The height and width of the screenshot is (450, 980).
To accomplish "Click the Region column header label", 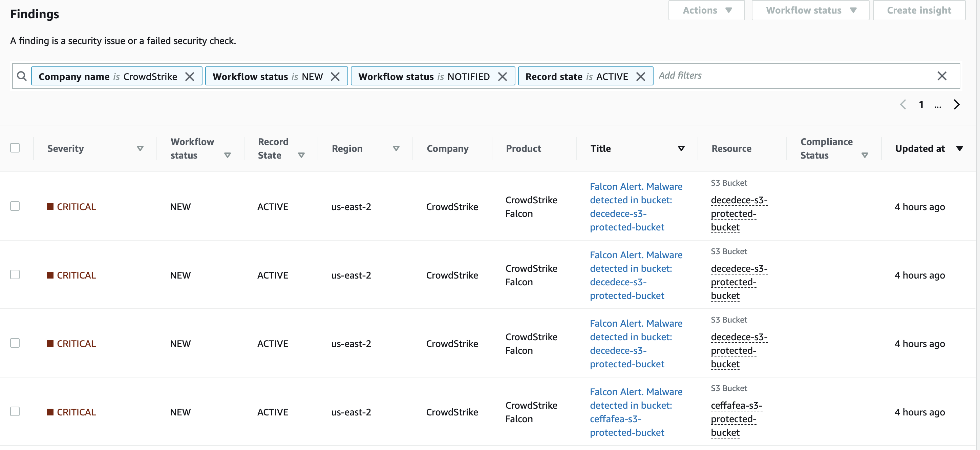I will pyautogui.click(x=347, y=148).
